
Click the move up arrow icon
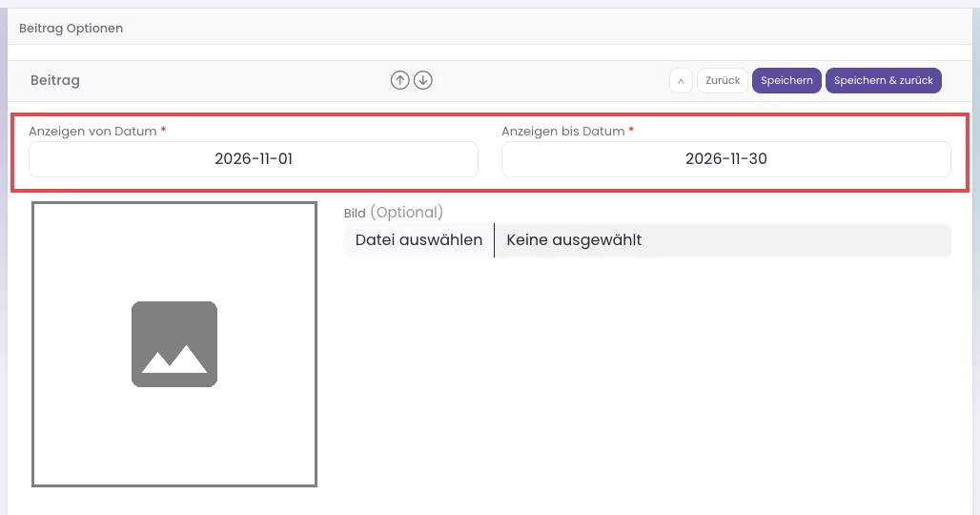[400, 80]
